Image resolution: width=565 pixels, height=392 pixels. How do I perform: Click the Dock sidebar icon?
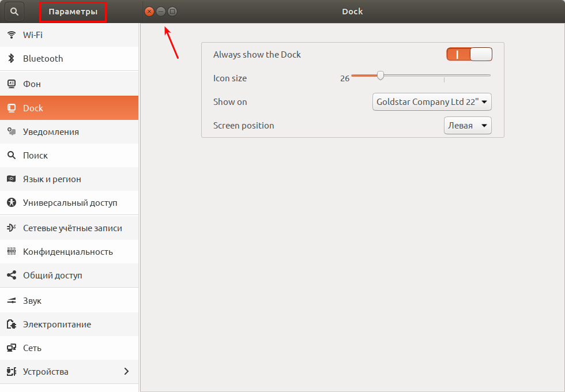[x=12, y=108]
